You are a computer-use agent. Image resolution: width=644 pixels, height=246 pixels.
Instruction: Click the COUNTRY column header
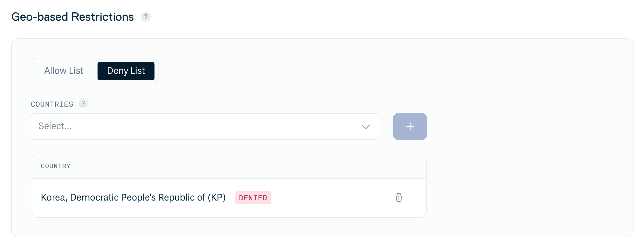coord(56,166)
